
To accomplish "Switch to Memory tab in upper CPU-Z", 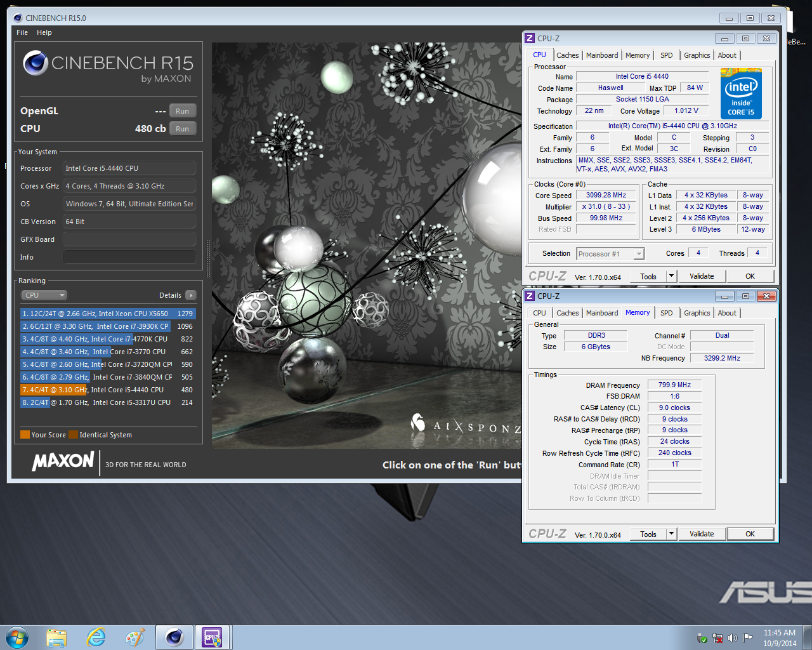I will coord(638,55).
